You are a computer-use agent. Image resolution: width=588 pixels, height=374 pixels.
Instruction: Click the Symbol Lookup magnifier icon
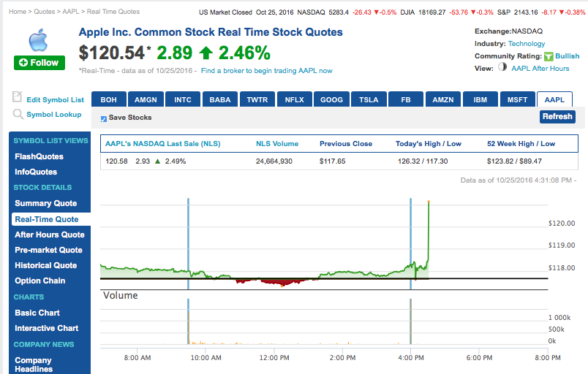[x=18, y=114]
